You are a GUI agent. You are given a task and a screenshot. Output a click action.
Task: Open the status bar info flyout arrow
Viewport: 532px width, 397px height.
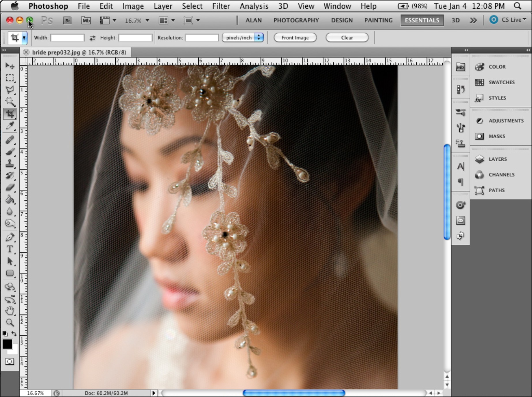tap(154, 393)
